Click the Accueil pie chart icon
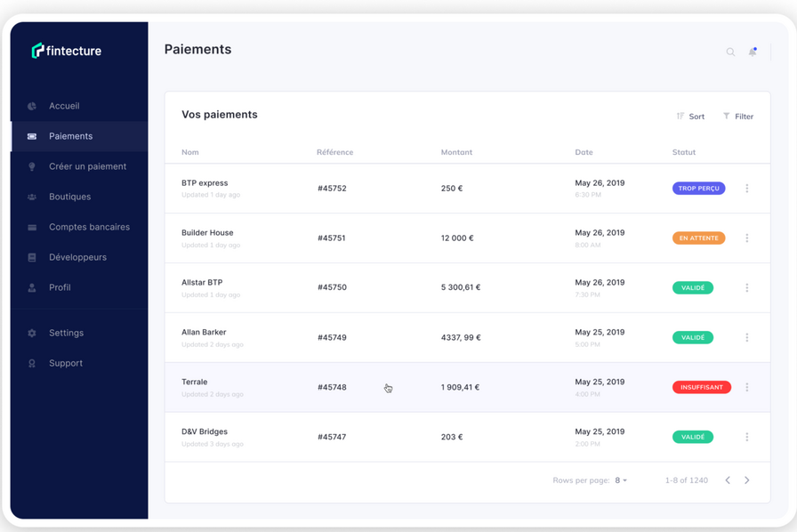Image resolution: width=797 pixels, height=532 pixels. tap(32, 106)
